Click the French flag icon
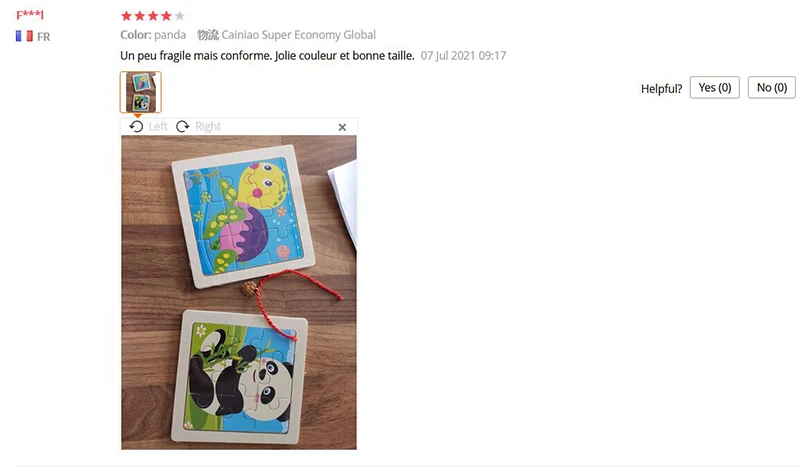The image size is (800, 474). coord(24,36)
